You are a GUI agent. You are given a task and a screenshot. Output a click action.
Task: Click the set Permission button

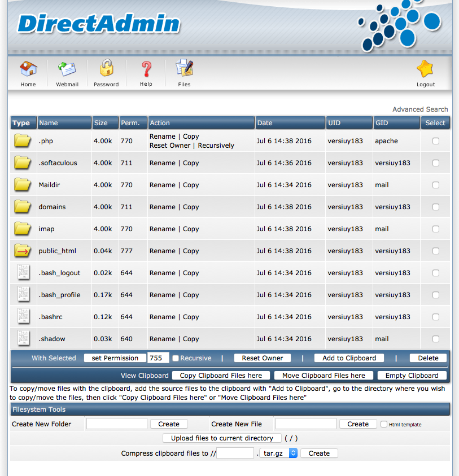point(115,358)
